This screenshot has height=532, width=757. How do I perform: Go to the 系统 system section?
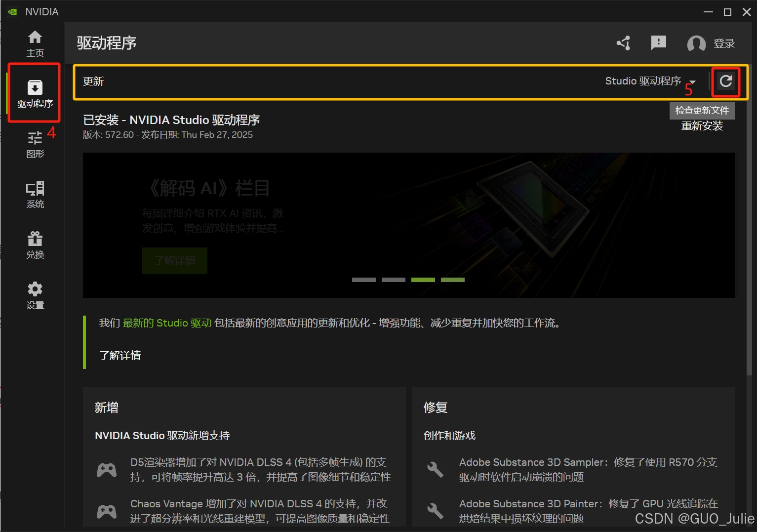[35, 195]
